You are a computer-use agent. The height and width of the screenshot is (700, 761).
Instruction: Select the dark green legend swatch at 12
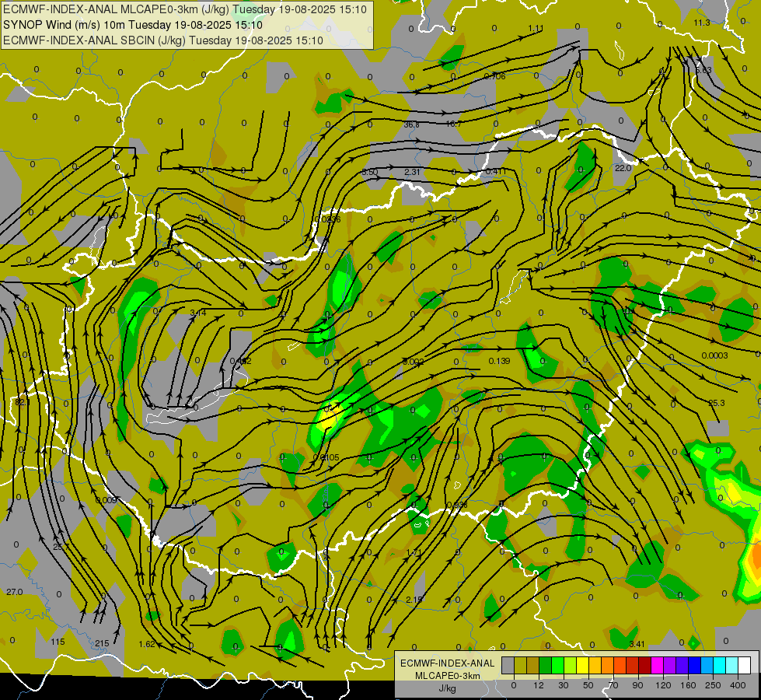coord(545,666)
